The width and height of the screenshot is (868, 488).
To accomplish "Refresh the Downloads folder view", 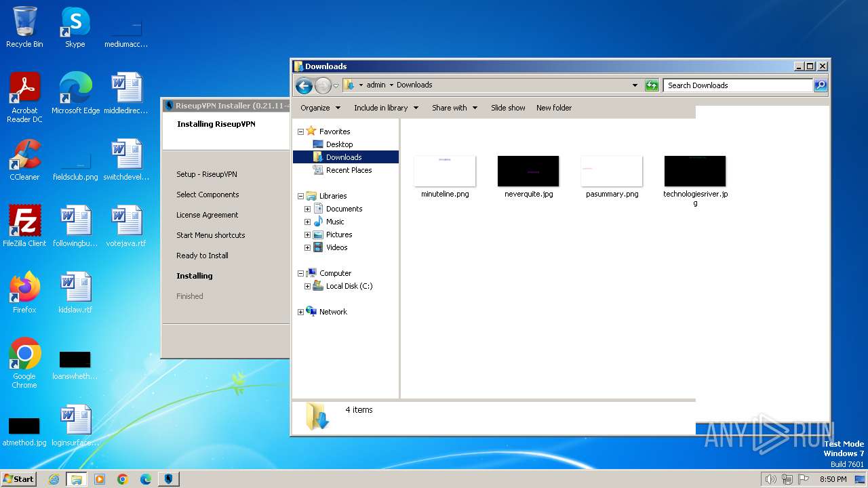I will pos(652,85).
